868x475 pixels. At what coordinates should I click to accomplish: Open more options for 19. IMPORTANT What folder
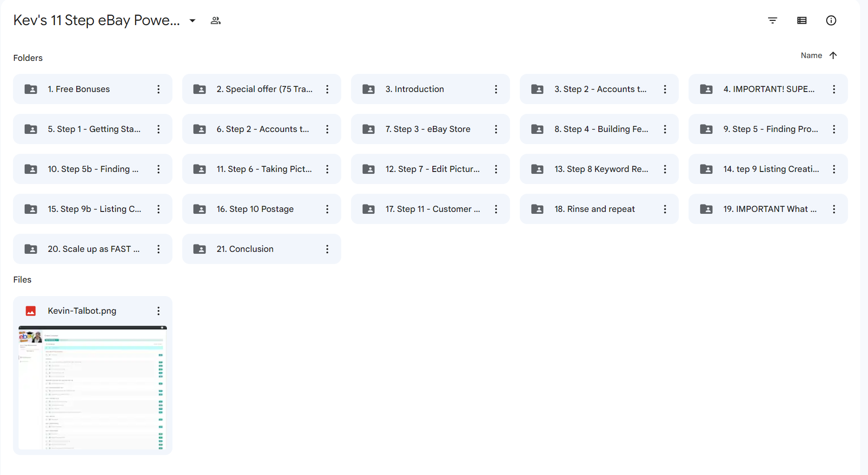coord(834,209)
